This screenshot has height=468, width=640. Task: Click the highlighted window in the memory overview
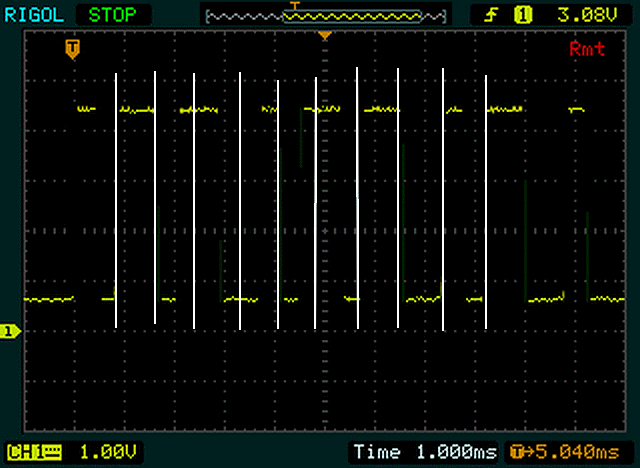352,17
